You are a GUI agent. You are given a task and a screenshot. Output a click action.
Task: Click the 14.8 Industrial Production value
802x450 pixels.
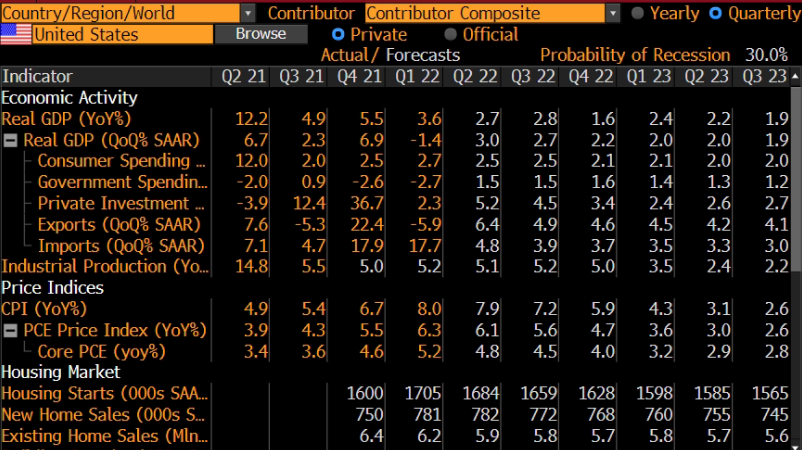[251, 266]
